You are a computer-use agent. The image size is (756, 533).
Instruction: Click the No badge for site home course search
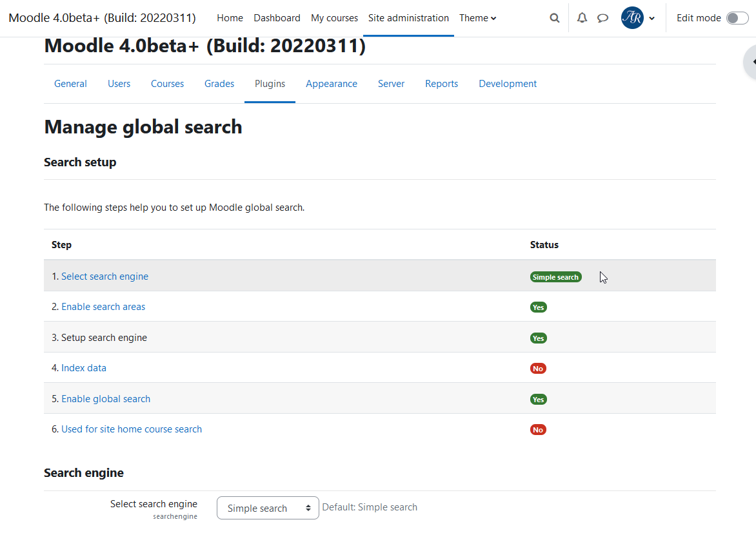click(538, 430)
